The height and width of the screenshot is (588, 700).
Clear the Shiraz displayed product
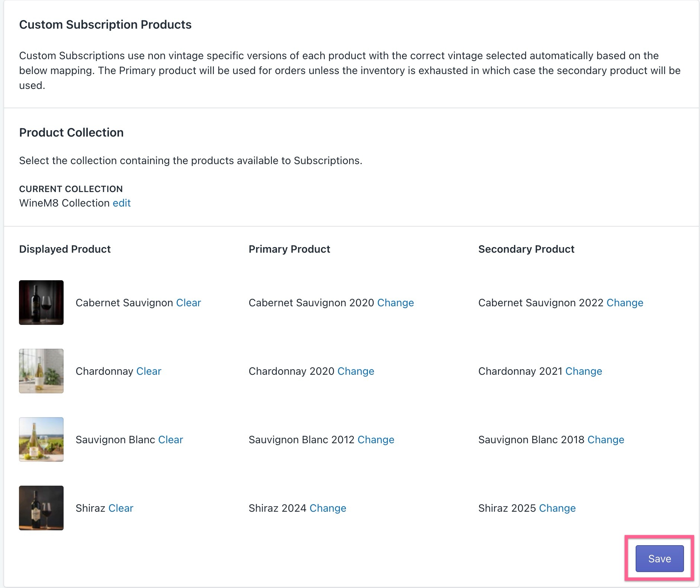coord(121,508)
